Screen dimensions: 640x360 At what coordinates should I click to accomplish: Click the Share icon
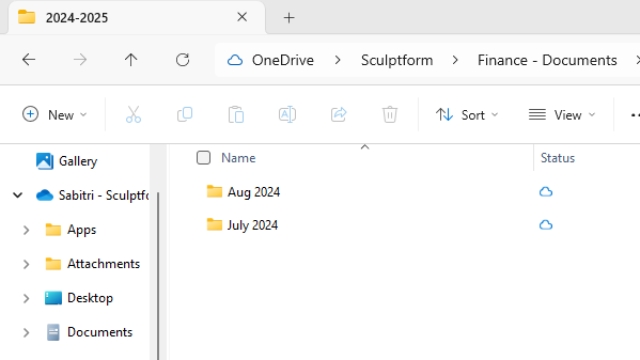point(339,115)
